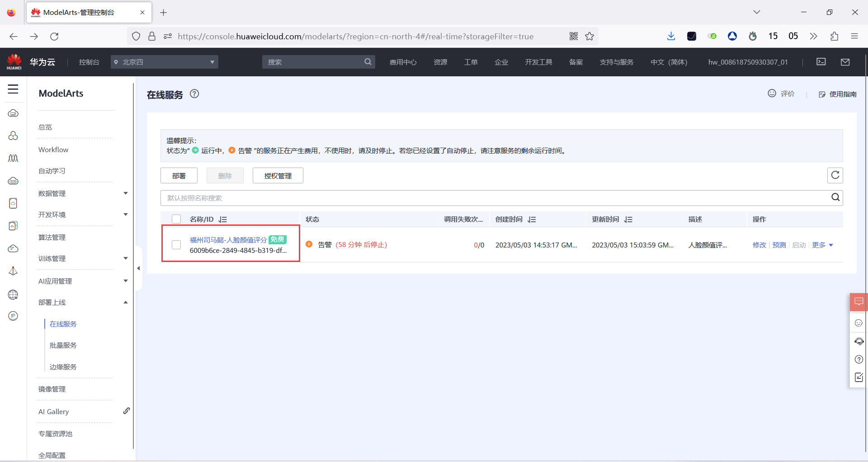Collapse the left sidebar panel handle
Viewport: 868px width, 462px height.
pyautogui.click(x=138, y=268)
